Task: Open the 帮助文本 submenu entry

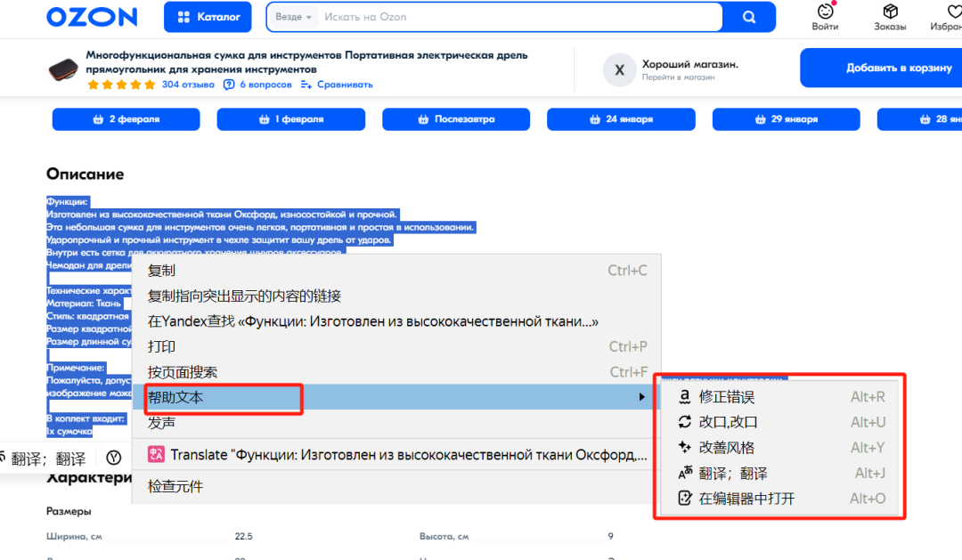Action: tap(397, 397)
